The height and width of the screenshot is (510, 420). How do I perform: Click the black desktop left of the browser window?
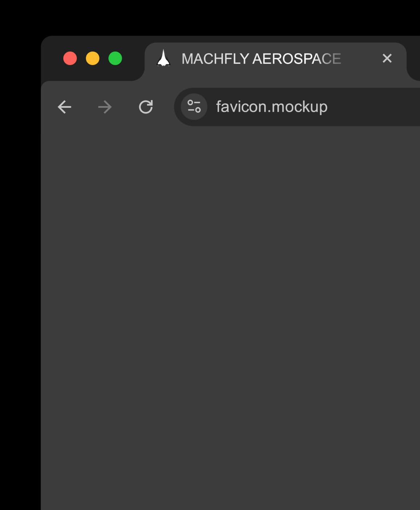point(20,255)
